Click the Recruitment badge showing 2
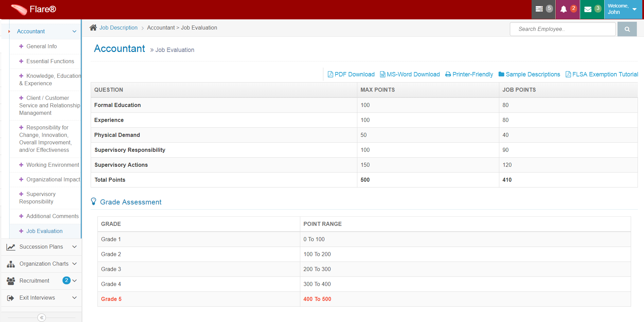644x322 pixels. (67, 281)
